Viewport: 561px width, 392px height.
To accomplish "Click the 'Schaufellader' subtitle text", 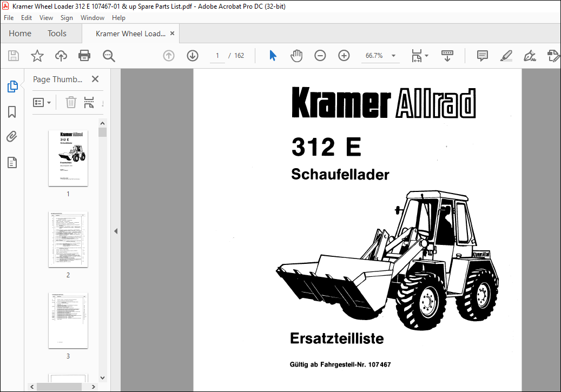I will pyautogui.click(x=340, y=175).
